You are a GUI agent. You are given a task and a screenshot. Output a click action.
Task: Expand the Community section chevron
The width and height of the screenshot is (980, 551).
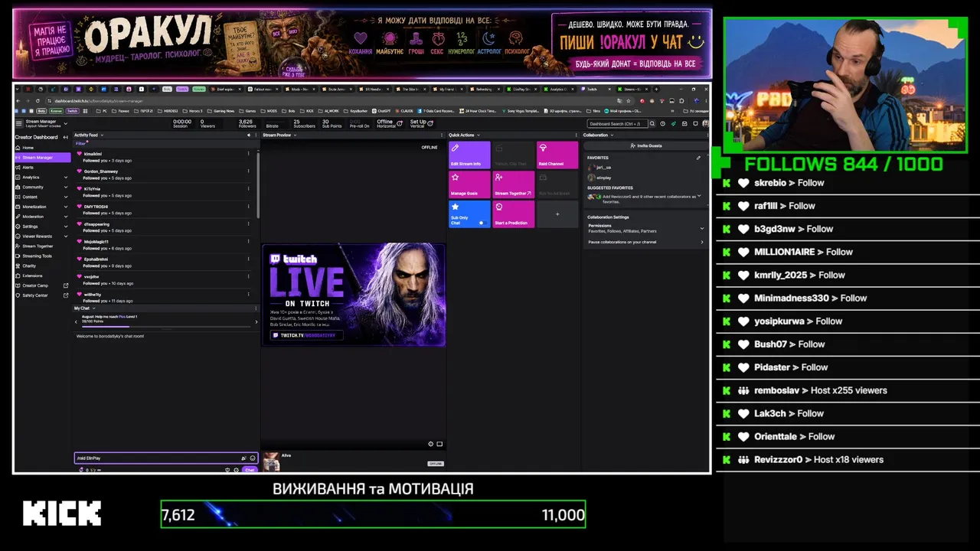(x=66, y=187)
